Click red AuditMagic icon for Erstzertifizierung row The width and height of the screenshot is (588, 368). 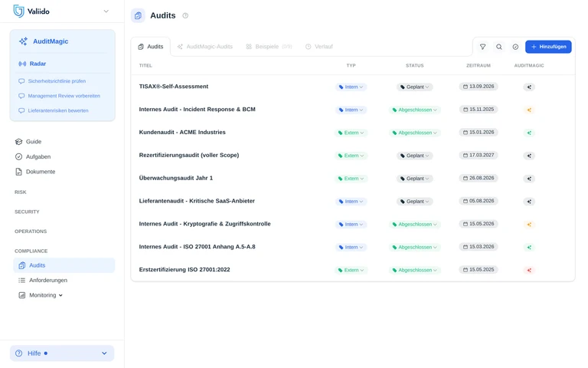(x=529, y=270)
